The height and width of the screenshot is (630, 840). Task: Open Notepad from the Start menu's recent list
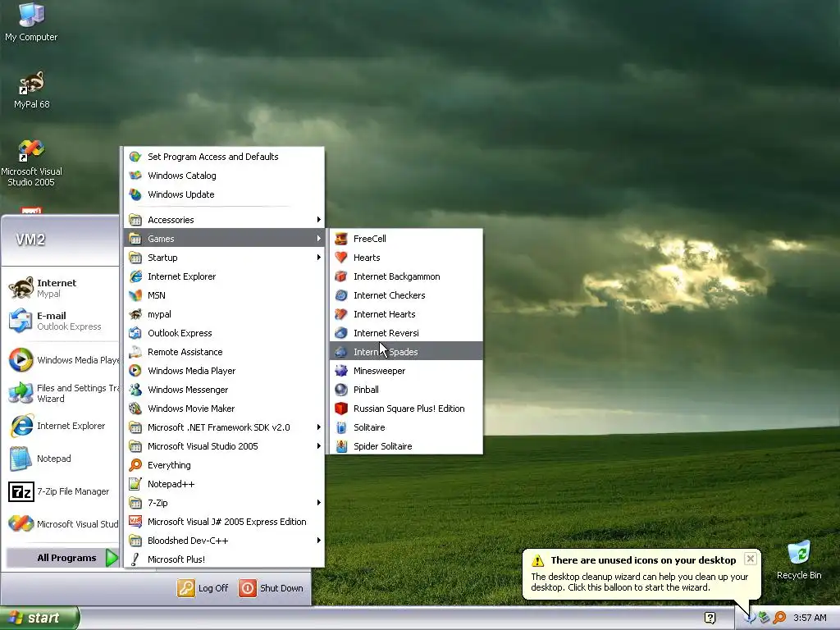pyautogui.click(x=62, y=459)
